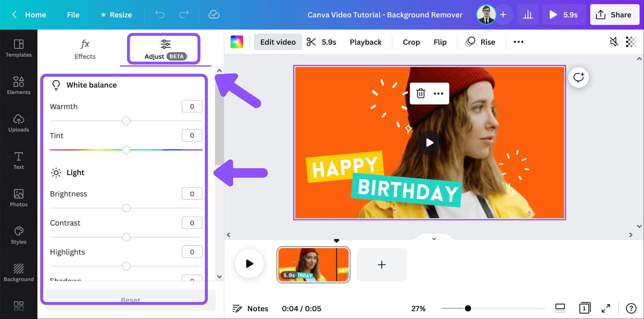This screenshot has width=644, height=319.
Task: Reset all adjustments with the Reset button
Action: pos(130,299)
